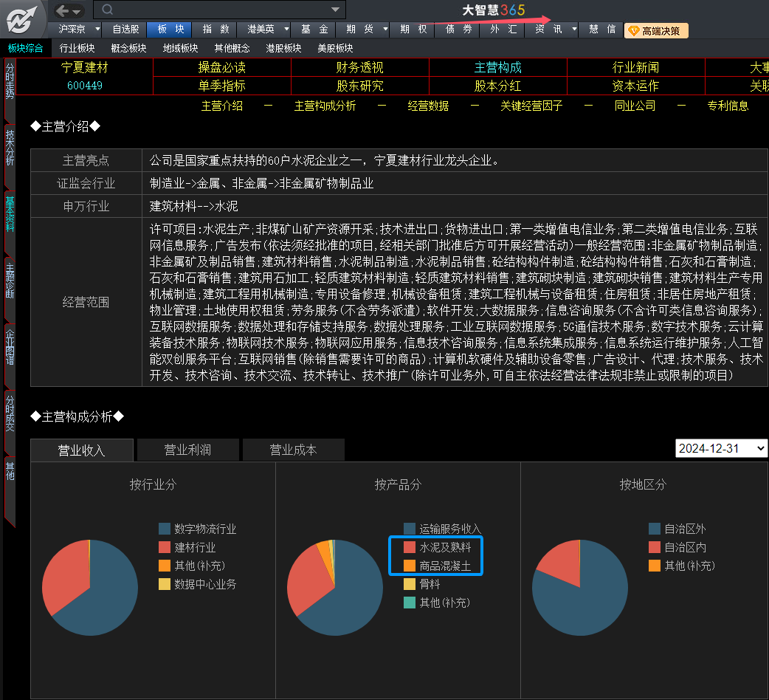The image size is (769, 700).
Task: Jump to the 专利信息 anchor
Action: point(728,106)
